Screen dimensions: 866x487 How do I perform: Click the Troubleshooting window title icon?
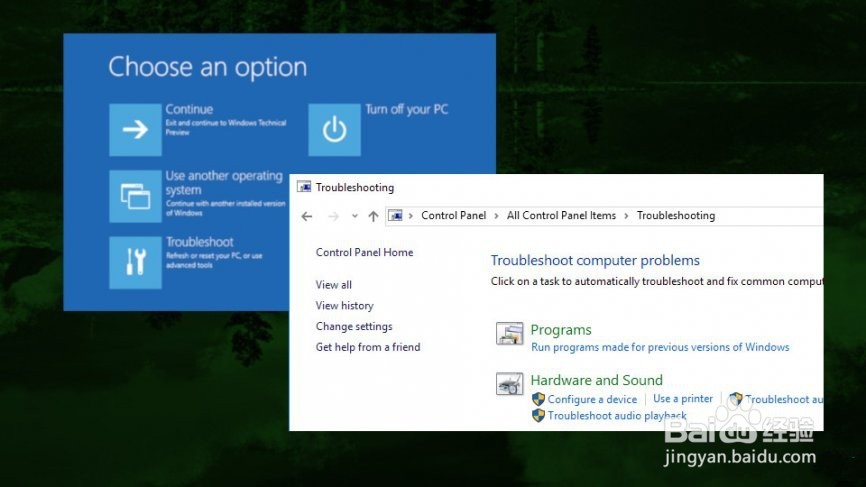coord(304,187)
